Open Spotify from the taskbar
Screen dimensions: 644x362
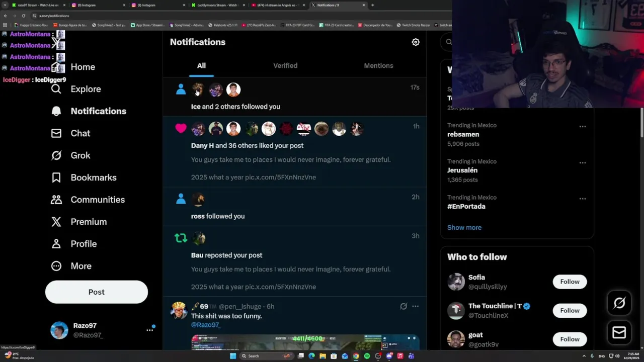[367, 356]
